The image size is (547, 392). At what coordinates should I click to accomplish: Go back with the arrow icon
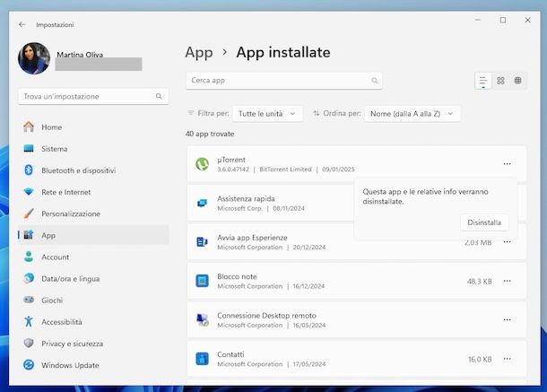pyautogui.click(x=22, y=24)
